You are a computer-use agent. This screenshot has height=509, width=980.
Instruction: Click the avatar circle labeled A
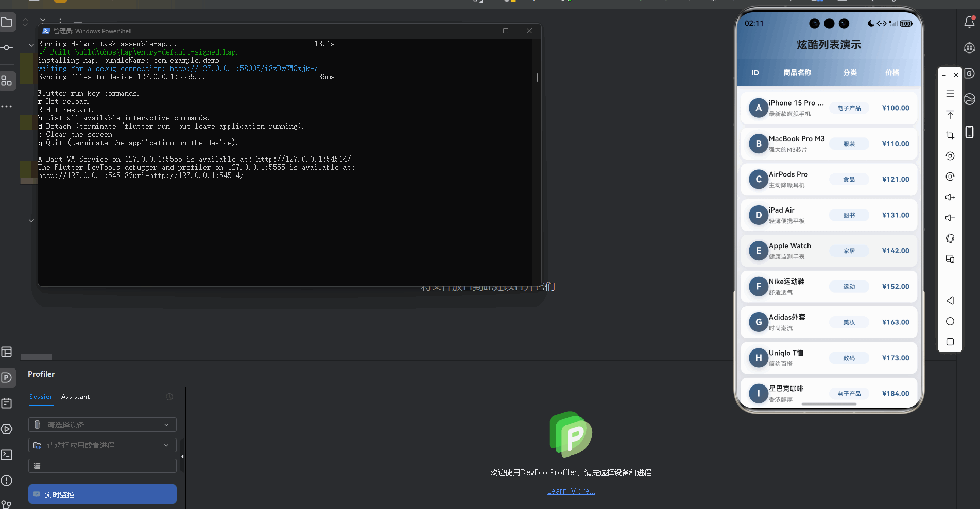(x=758, y=108)
